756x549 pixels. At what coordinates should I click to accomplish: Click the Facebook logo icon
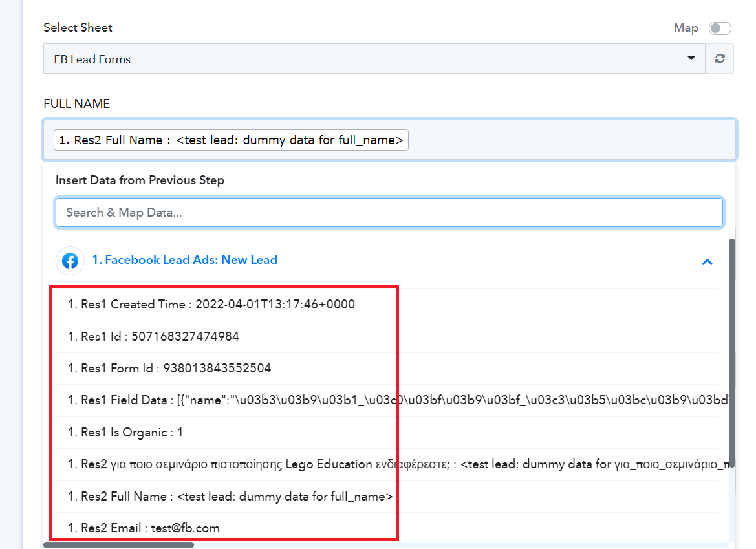click(70, 261)
